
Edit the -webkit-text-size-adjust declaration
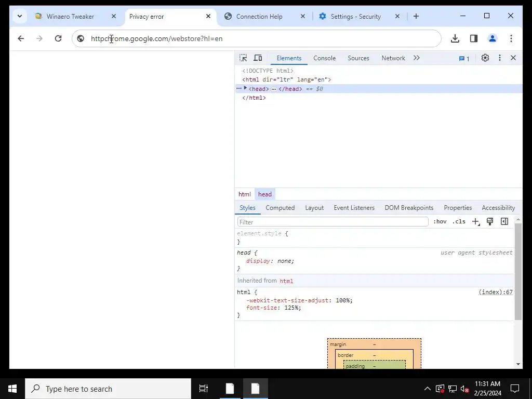299,300
